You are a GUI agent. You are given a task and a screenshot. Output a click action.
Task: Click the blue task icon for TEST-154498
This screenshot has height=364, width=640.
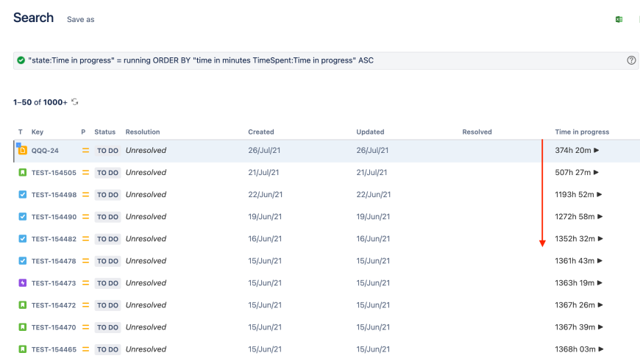pos(22,195)
